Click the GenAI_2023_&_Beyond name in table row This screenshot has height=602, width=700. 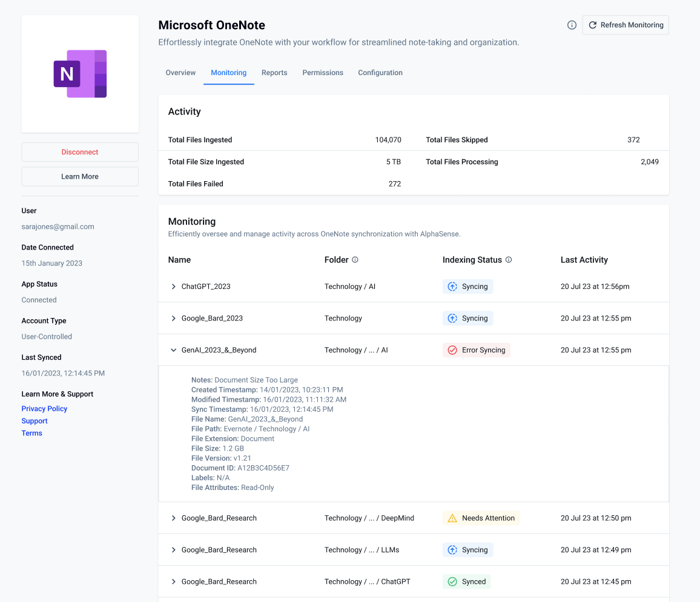click(x=219, y=350)
